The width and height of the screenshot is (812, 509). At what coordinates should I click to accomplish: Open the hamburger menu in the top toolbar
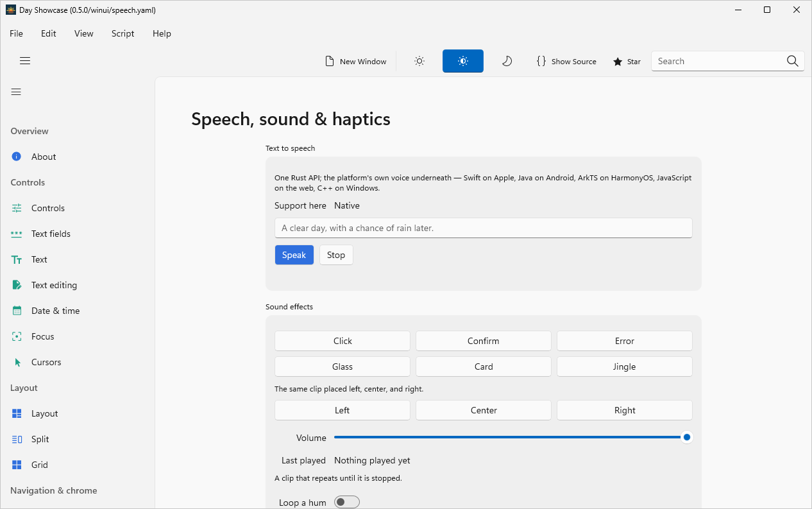point(25,61)
